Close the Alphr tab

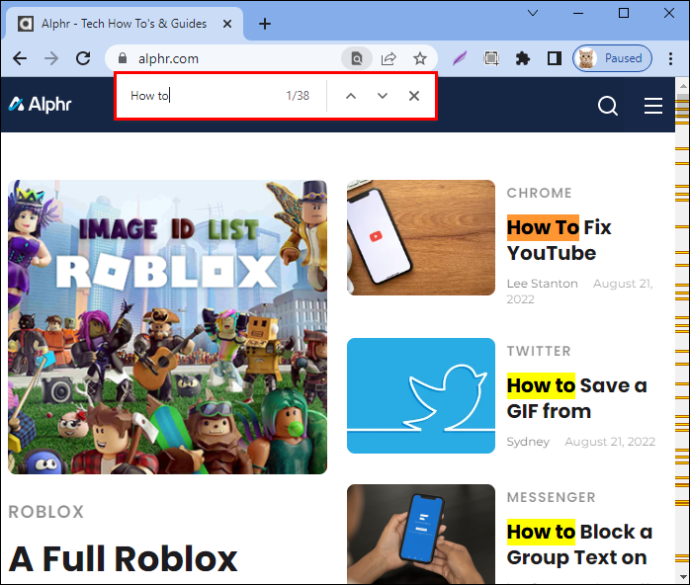point(227,24)
